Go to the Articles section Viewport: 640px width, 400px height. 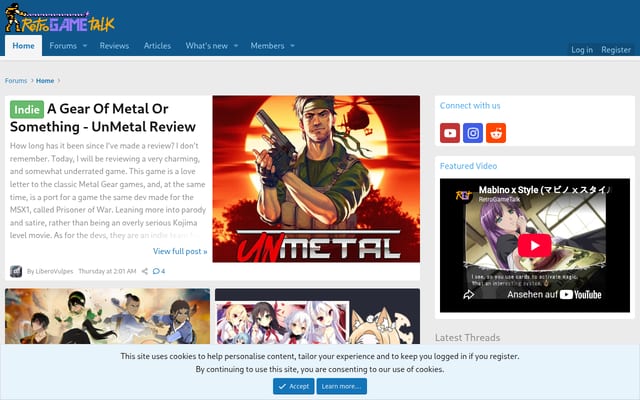click(157, 46)
